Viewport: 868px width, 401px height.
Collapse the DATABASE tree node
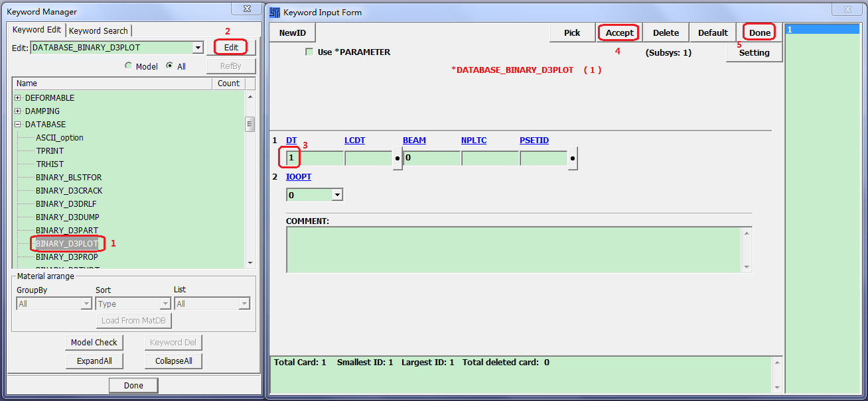[18, 125]
